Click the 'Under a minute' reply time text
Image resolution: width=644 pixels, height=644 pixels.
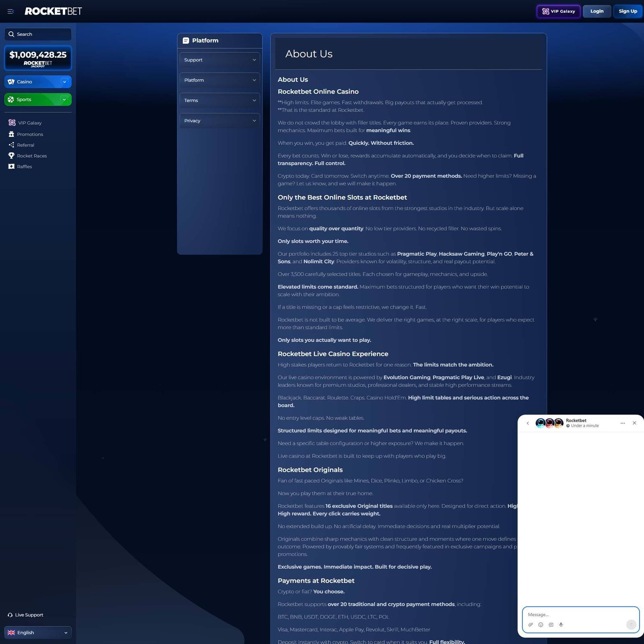coord(584,426)
